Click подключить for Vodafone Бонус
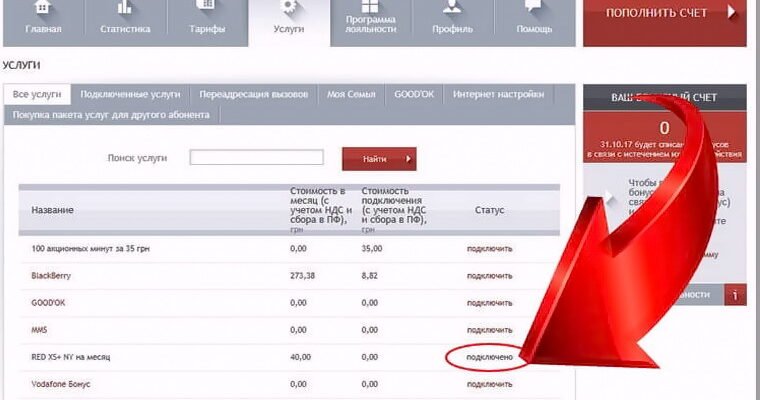Screen dimensions: 760x400 [x=490, y=384]
